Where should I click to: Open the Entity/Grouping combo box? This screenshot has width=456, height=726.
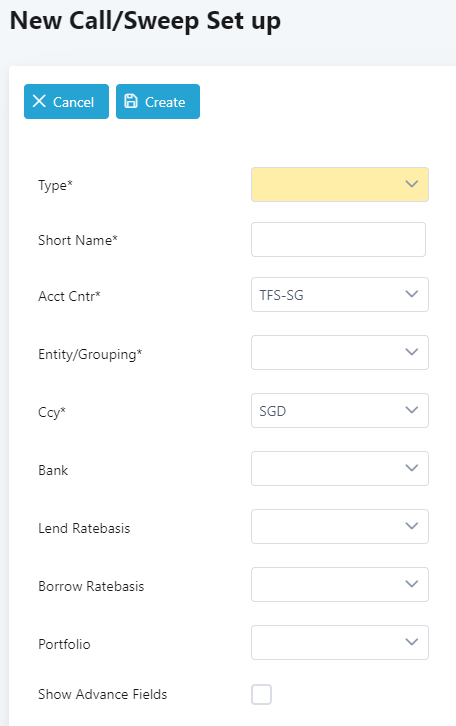coord(340,352)
